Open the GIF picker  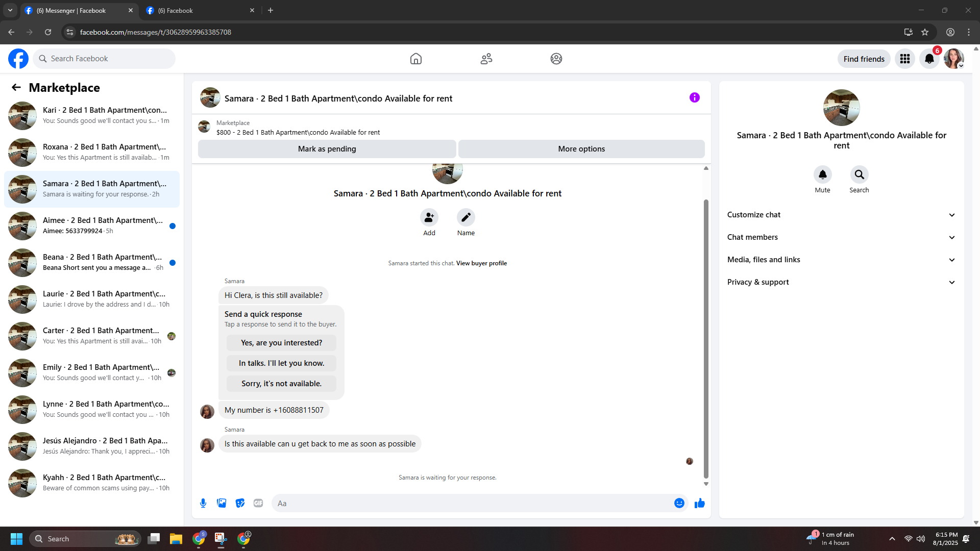tap(258, 503)
